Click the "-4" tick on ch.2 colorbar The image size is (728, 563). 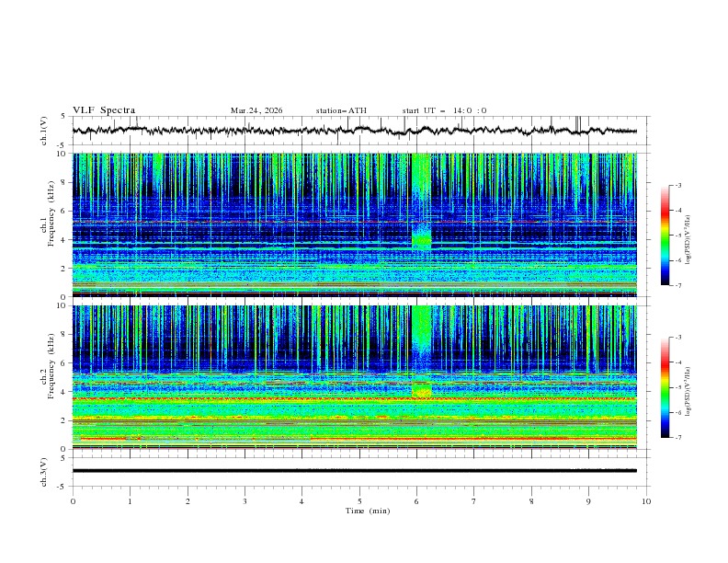click(x=677, y=362)
